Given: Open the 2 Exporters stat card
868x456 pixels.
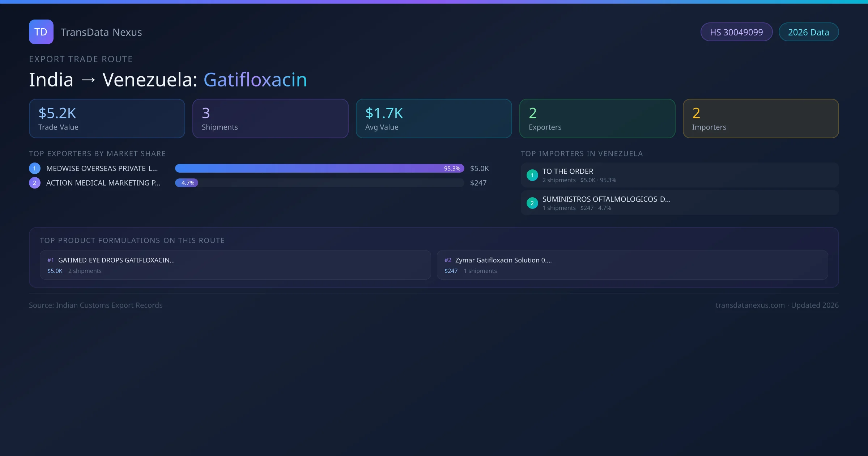Looking at the screenshot, I should (597, 119).
